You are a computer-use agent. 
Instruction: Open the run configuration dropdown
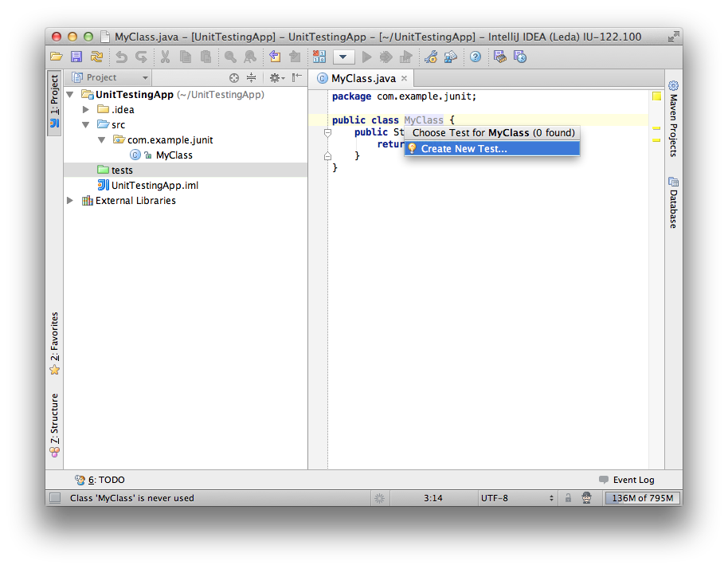click(x=343, y=57)
